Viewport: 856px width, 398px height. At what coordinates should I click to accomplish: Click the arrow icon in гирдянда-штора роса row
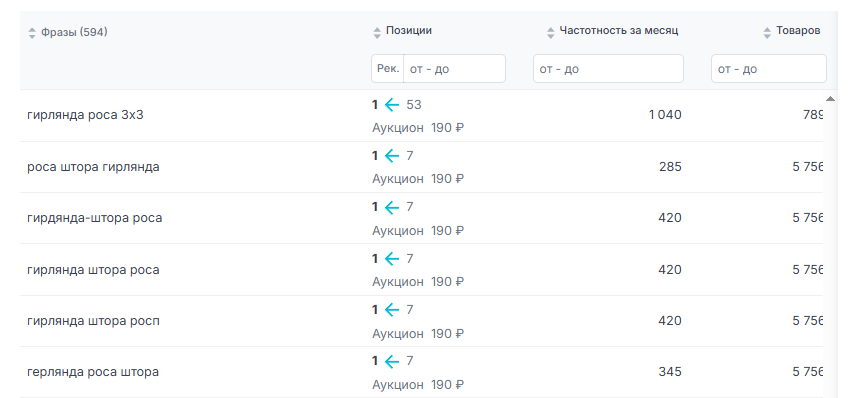pyautogui.click(x=392, y=207)
